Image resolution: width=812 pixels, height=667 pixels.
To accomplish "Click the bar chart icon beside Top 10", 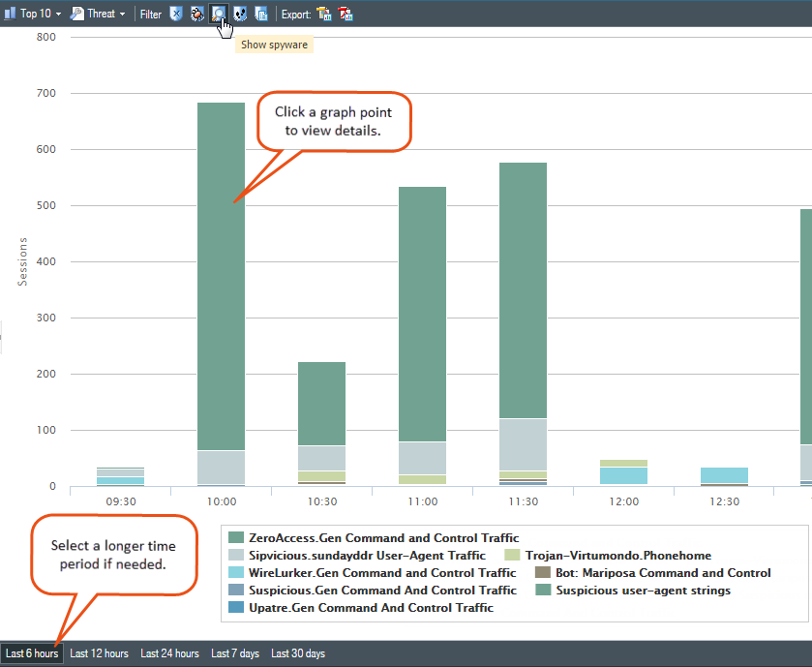I will click(x=10, y=14).
